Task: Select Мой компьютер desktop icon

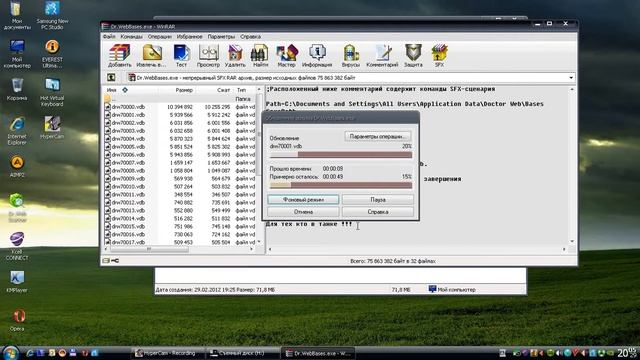Action: coord(17,54)
